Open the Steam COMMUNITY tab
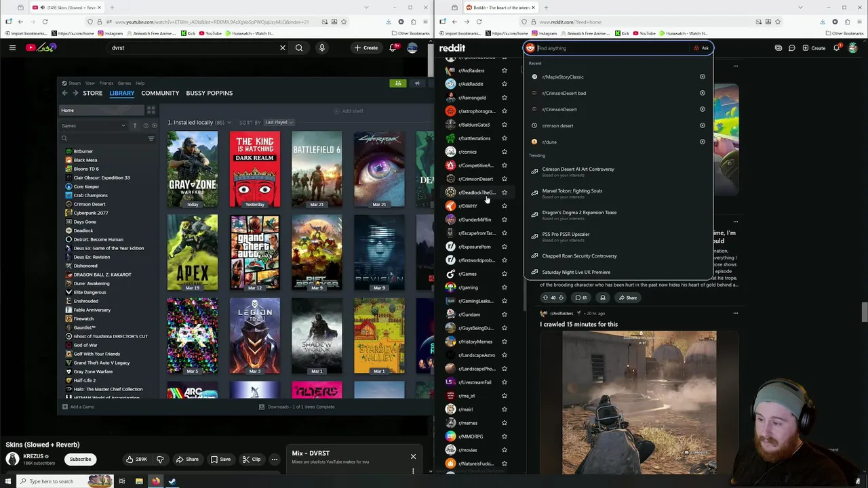 [160, 93]
